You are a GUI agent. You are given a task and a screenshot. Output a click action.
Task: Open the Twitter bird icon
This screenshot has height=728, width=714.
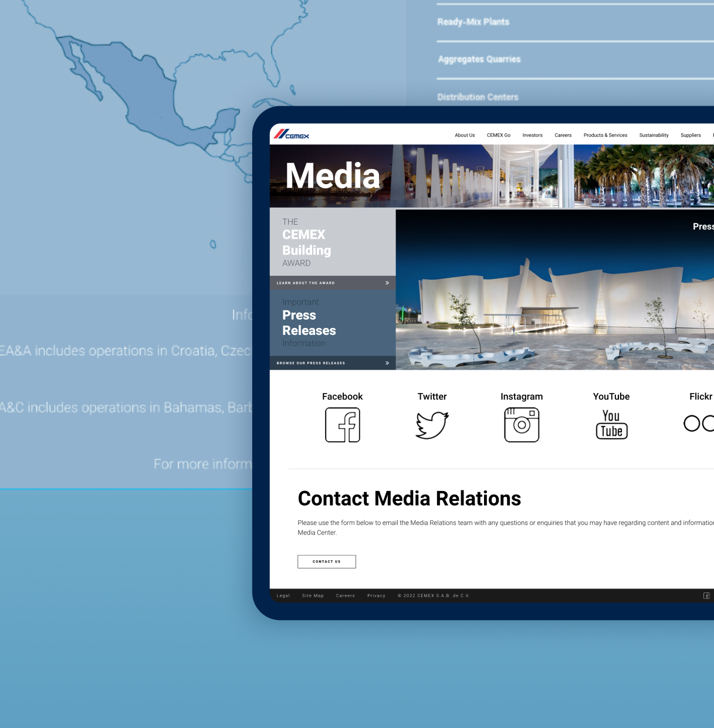click(x=432, y=425)
